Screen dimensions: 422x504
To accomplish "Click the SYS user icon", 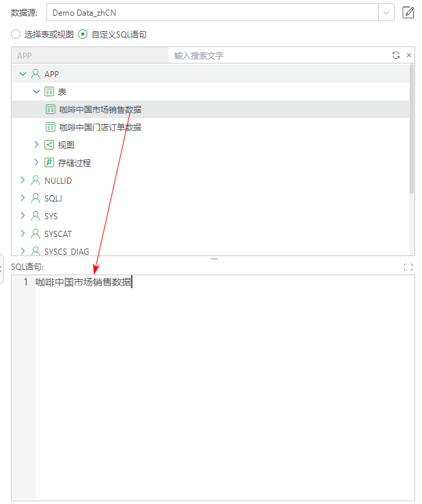I will [x=36, y=216].
